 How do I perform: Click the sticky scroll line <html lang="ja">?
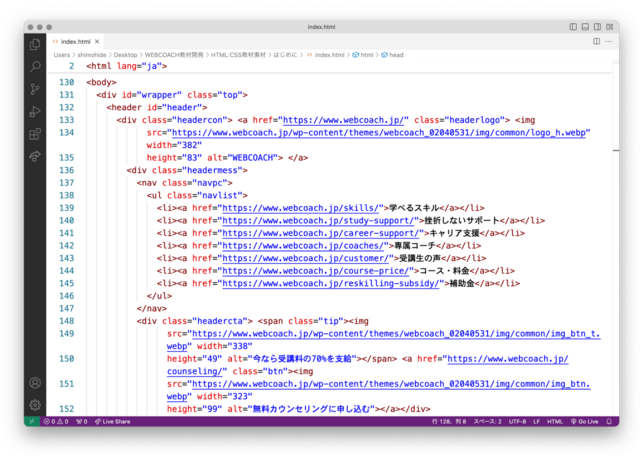[x=127, y=66]
